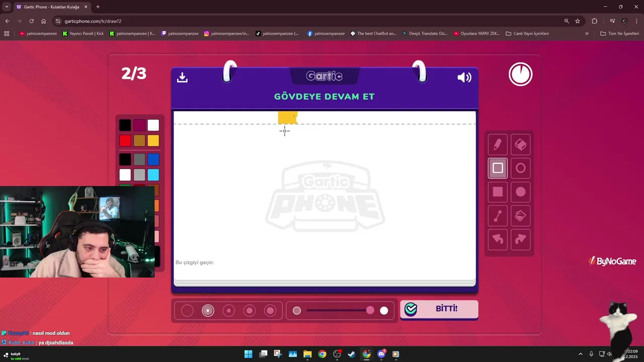Screen dimensions: 644x362
Task: Pick the yellow recent color swatch
Action: point(153,141)
